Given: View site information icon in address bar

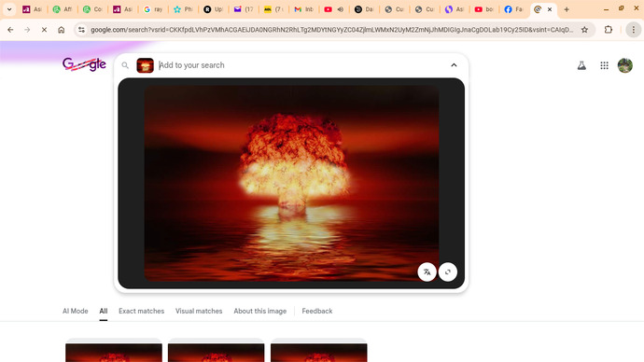Looking at the screenshot, I should (x=82, y=30).
